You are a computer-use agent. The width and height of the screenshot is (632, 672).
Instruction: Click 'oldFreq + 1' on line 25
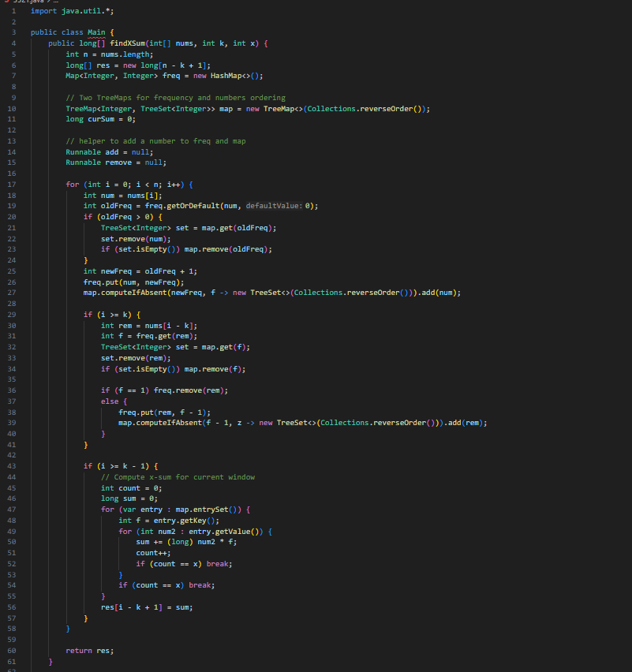pyautogui.click(x=170, y=271)
